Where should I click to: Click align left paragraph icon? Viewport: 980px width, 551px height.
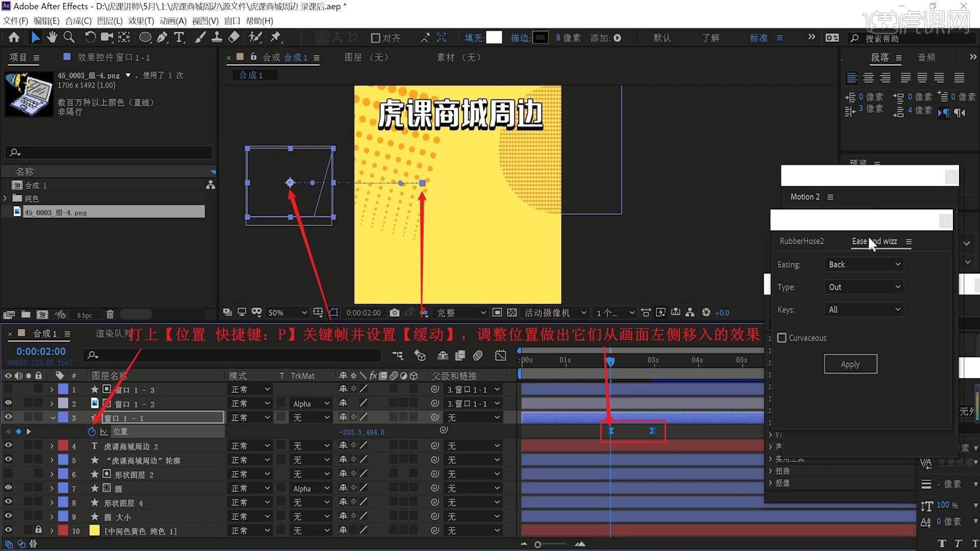coord(852,78)
